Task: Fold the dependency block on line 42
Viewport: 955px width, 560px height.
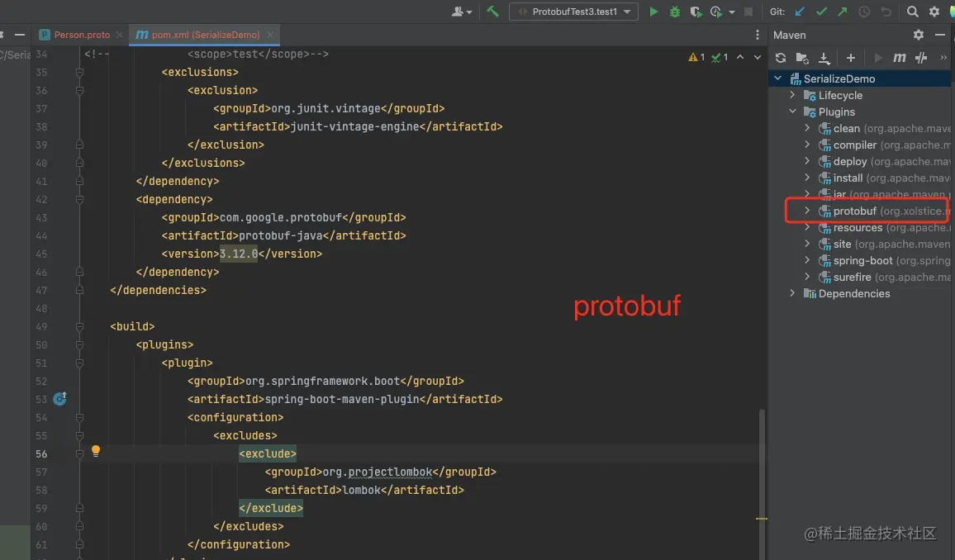Action: [x=79, y=199]
